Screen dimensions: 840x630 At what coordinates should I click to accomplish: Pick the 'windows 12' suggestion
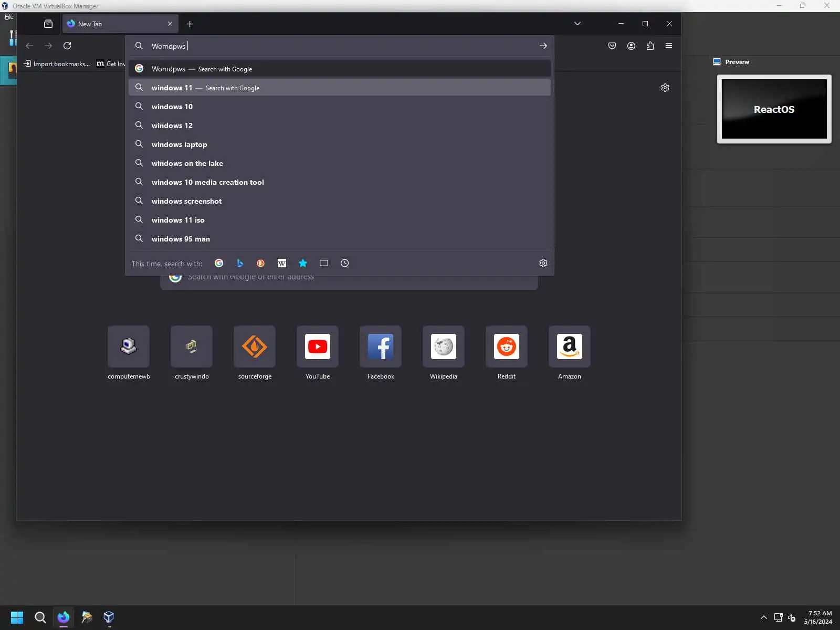pyautogui.click(x=340, y=125)
